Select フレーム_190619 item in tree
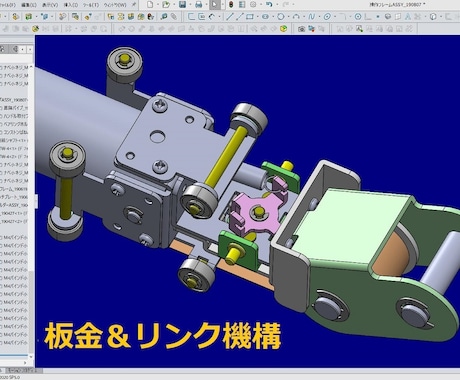 click(x=15, y=189)
